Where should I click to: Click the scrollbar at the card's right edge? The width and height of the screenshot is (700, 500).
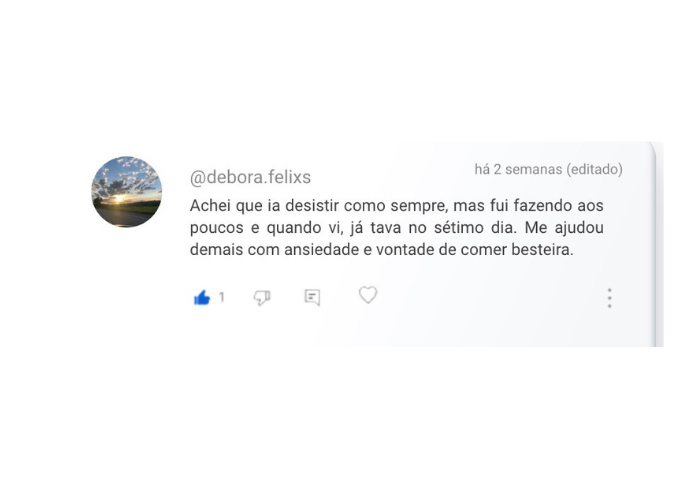[657, 244]
